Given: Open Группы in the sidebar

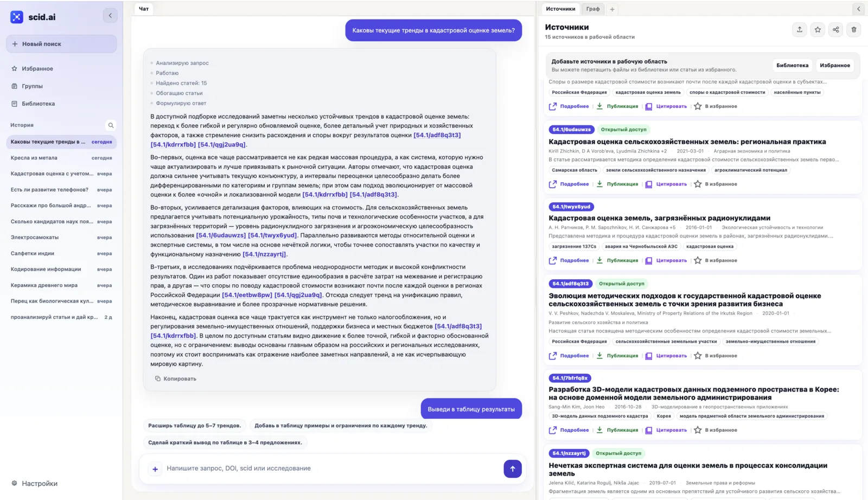Looking at the screenshot, I should click(x=32, y=86).
